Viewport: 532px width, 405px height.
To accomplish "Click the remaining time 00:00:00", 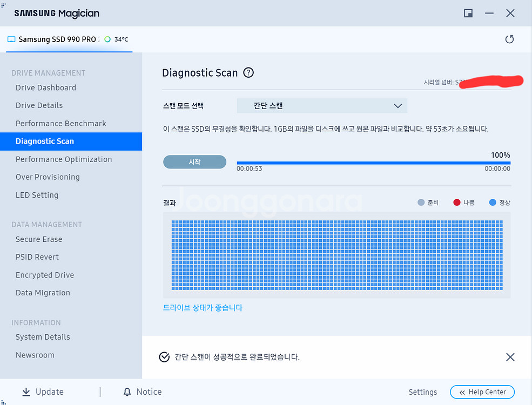I will point(497,168).
